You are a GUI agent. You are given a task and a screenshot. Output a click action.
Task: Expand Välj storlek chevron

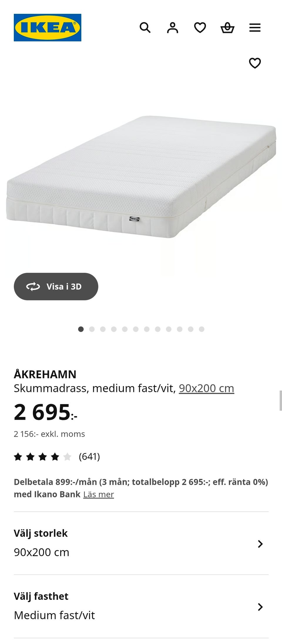(260, 544)
